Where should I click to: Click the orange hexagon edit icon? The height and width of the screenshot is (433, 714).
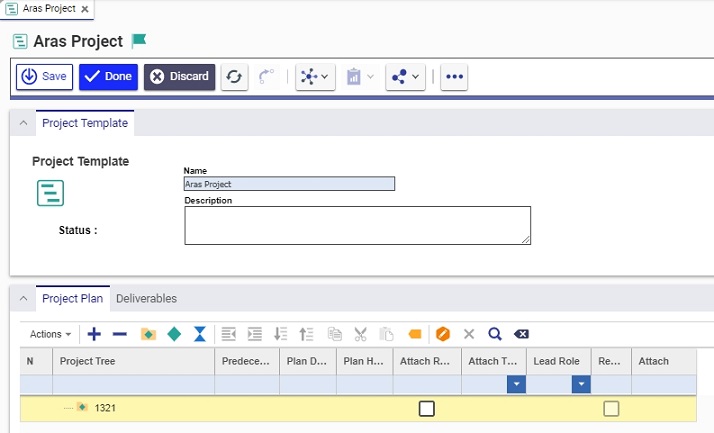[x=443, y=334]
